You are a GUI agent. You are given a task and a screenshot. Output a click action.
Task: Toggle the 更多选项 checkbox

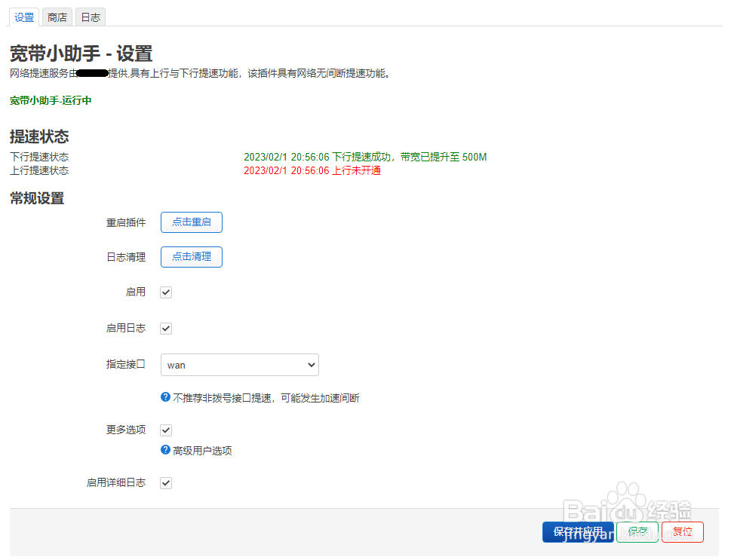(166, 430)
